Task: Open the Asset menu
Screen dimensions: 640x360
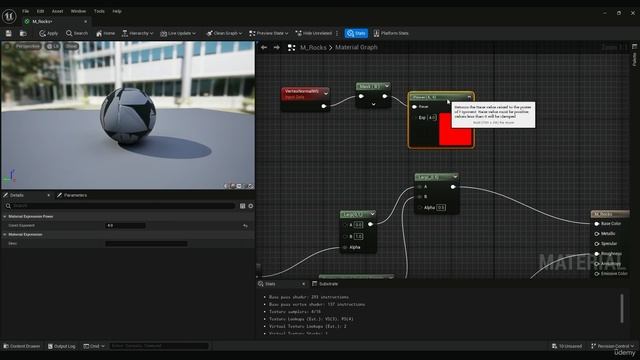Action: pos(58,11)
